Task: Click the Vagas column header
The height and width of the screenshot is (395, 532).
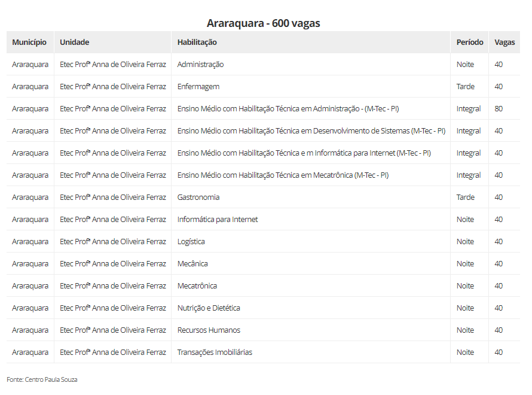Action: [x=505, y=42]
